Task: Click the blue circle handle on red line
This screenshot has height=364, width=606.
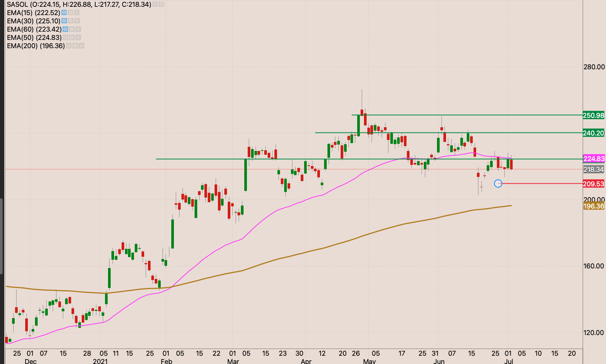Action: pos(498,183)
